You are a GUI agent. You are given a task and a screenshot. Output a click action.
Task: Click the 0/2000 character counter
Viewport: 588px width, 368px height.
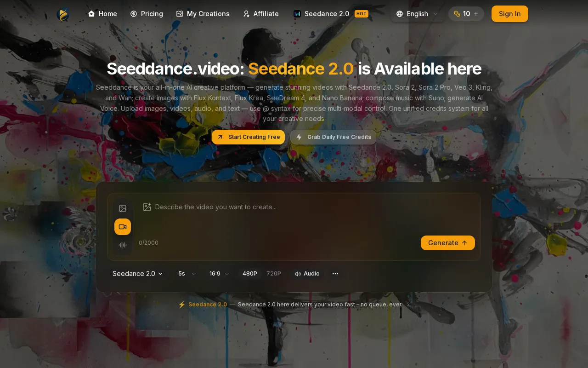tap(148, 243)
